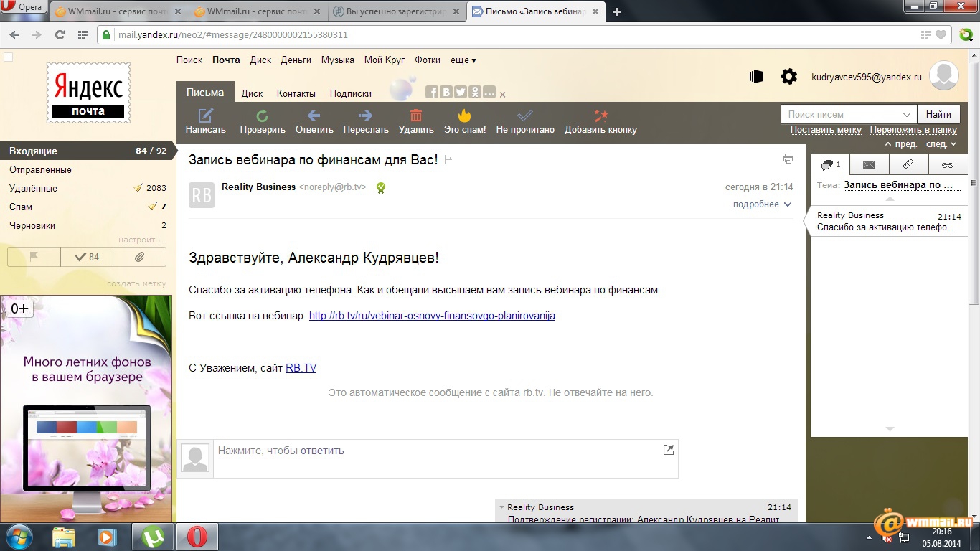
Task: Click the green verified sender badge
Action: (x=381, y=187)
